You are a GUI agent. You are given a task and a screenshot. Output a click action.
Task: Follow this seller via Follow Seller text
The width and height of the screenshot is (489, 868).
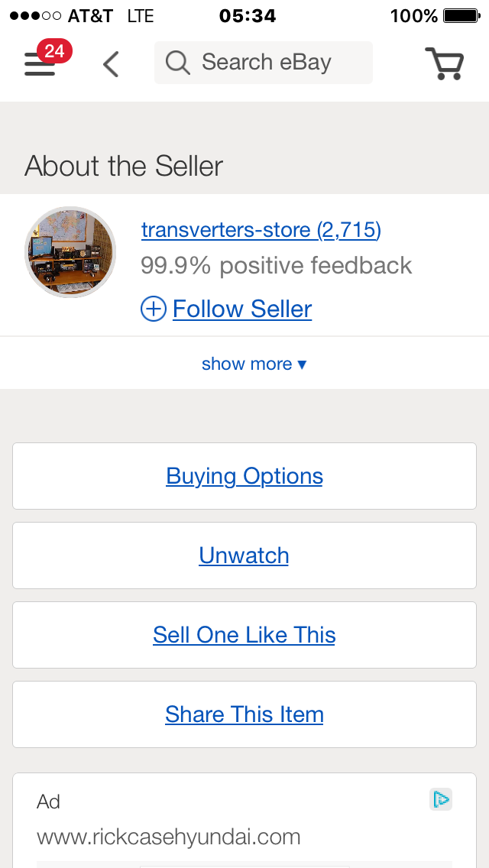pos(242,309)
